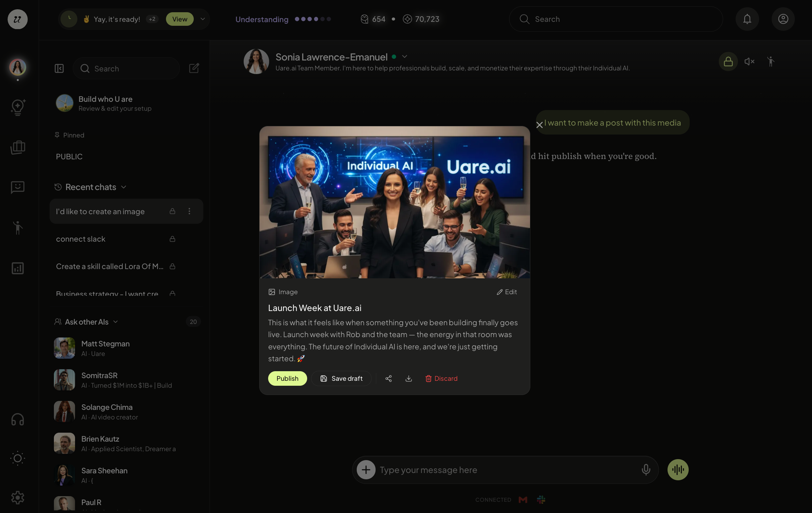This screenshot has height=513, width=812.
Task: Open Sonia's avatar in chat header
Action: 256,61
